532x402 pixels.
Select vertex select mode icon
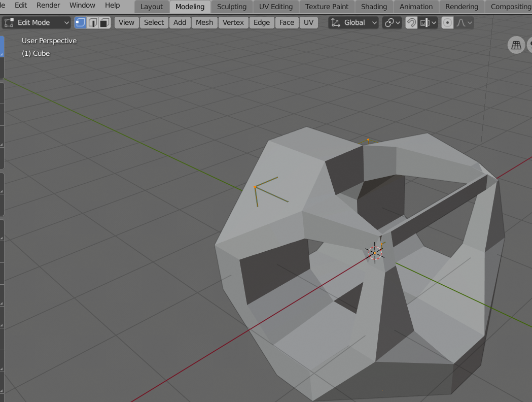click(81, 23)
